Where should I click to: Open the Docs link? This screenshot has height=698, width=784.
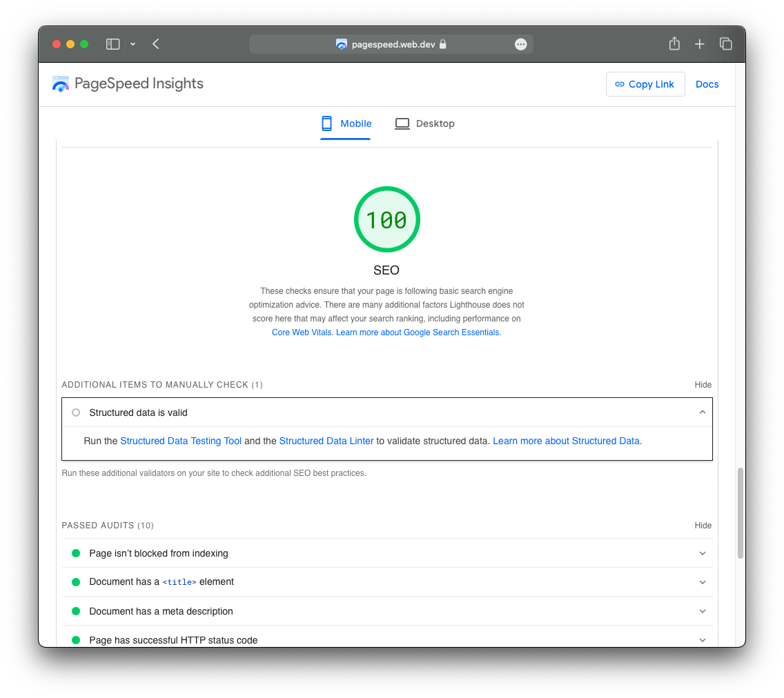coord(707,84)
